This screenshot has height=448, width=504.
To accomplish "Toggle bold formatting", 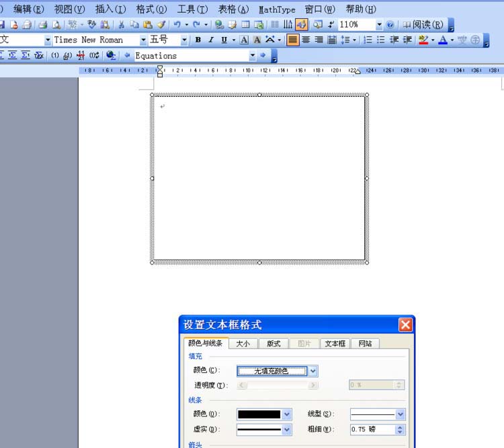I will (198, 40).
